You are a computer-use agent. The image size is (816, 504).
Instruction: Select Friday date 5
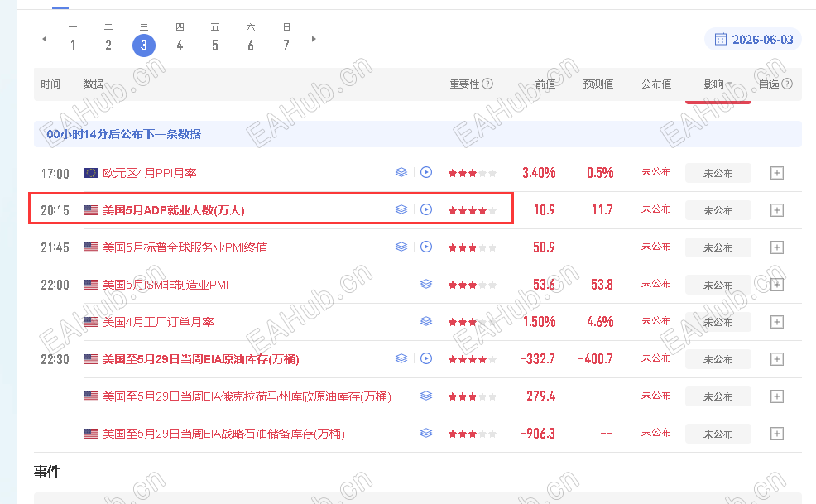point(215,46)
